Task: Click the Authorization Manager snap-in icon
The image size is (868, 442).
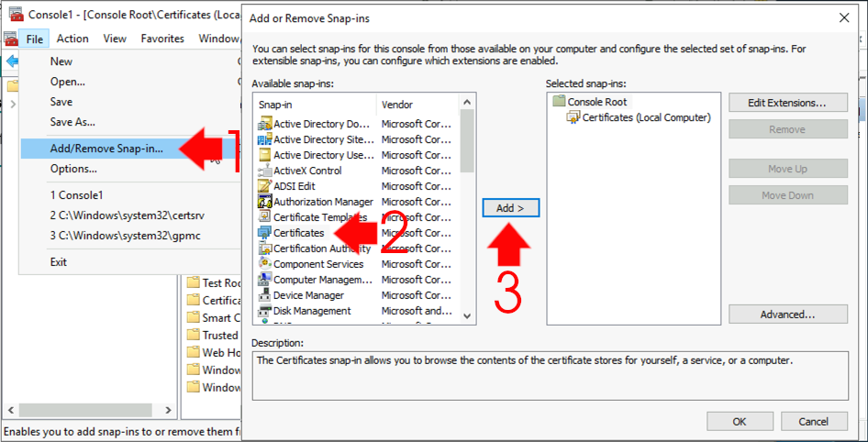Action: (265, 202)
